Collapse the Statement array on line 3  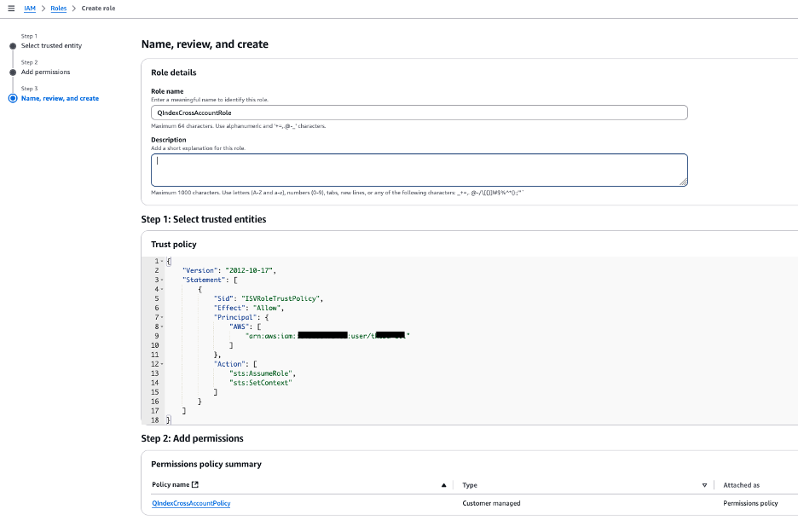[x=162, y=279]
